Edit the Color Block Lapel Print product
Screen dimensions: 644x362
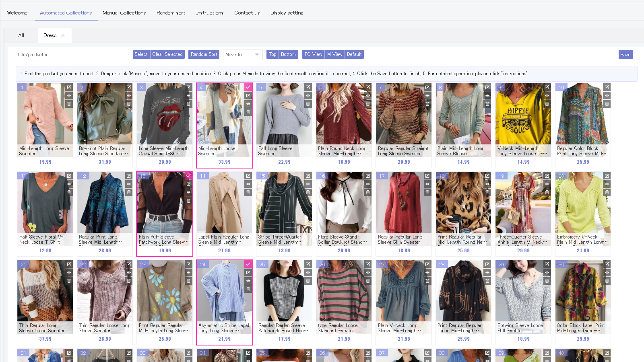point(607,264)
